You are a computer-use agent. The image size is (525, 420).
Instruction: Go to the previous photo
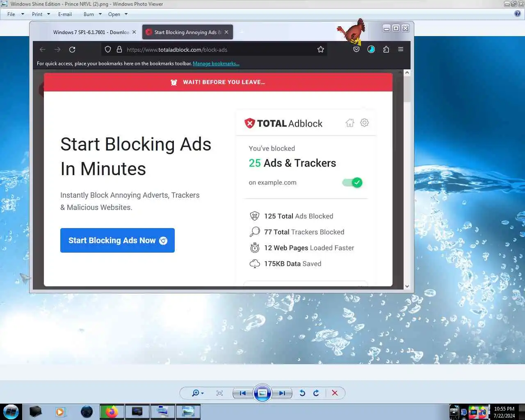point(243,393)
